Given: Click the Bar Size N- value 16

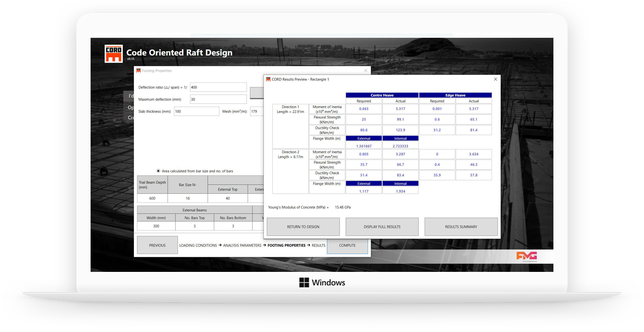Looking at the screenshot, I should pyautogui.click(x=188, y=198).
